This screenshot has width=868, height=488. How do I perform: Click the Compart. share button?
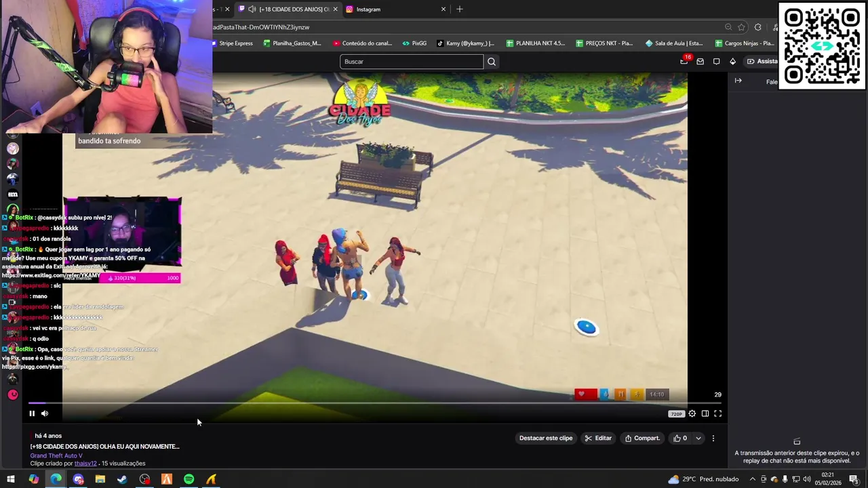point(642,439)
